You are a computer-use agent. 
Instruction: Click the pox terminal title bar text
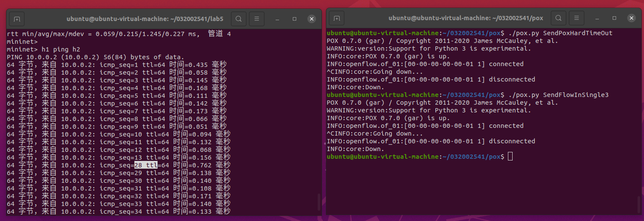(466, 18)
